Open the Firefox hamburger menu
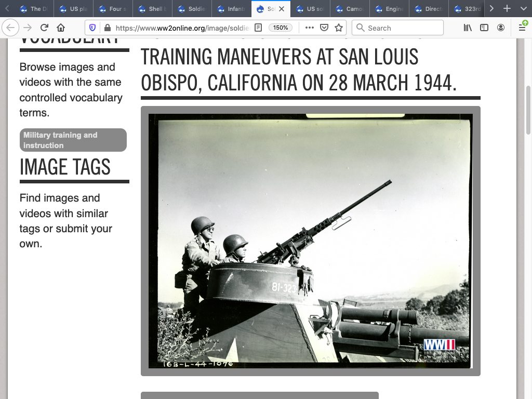The width and height of the screenshot is (532, 399). (522, 28)
